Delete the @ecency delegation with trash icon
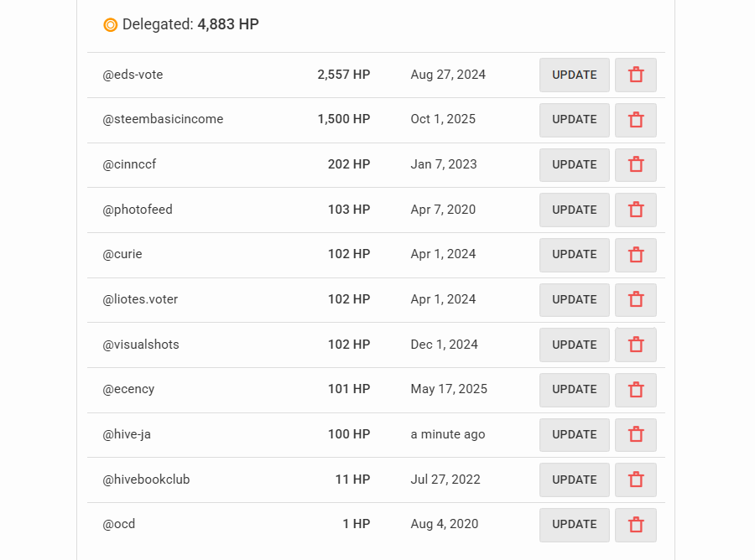 636,390
